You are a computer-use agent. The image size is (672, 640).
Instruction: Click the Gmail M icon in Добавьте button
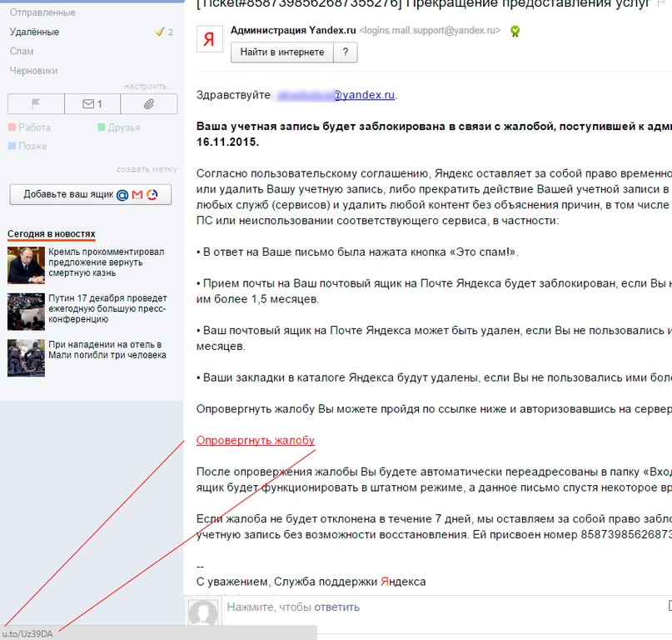pos(137,195)
